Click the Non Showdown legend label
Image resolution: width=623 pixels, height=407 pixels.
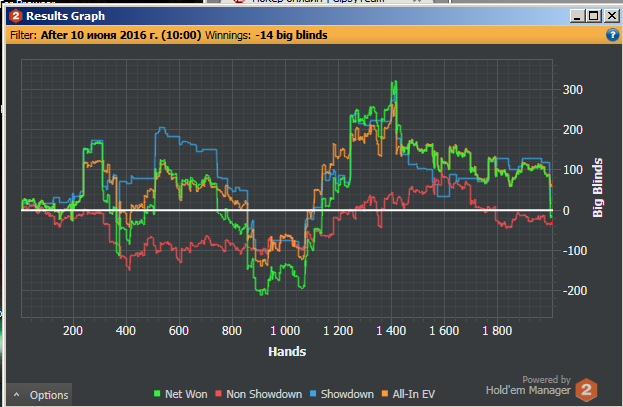pyautogui.click(x=264, y=394)
